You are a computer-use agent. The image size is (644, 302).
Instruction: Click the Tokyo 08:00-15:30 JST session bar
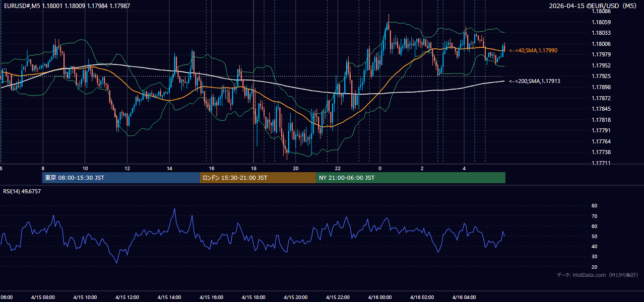coord(121,178)
